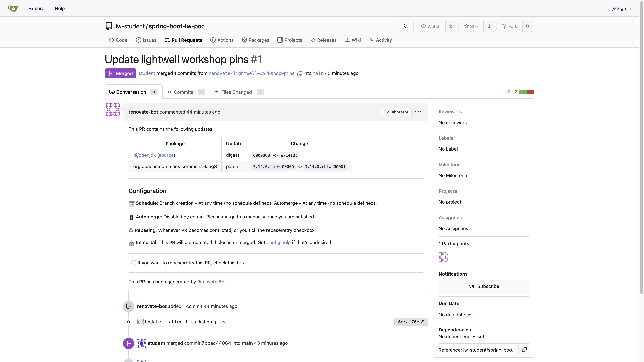Click the Fork button

[509, 26]
